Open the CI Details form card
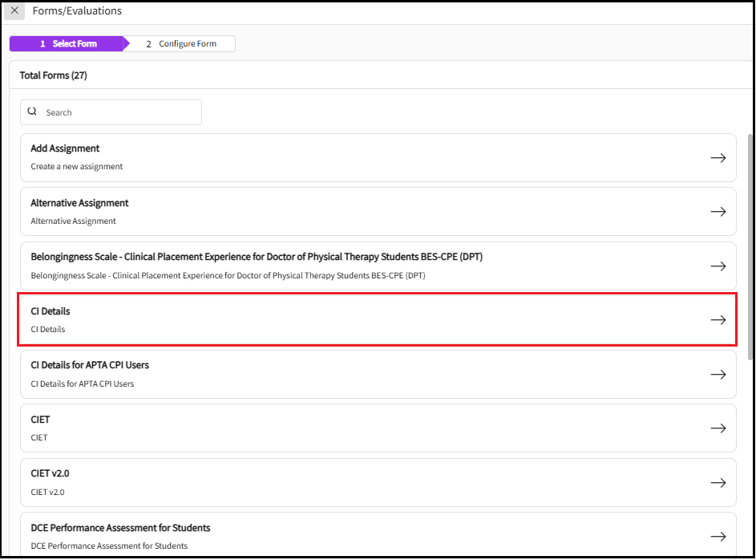 (321, 319)
